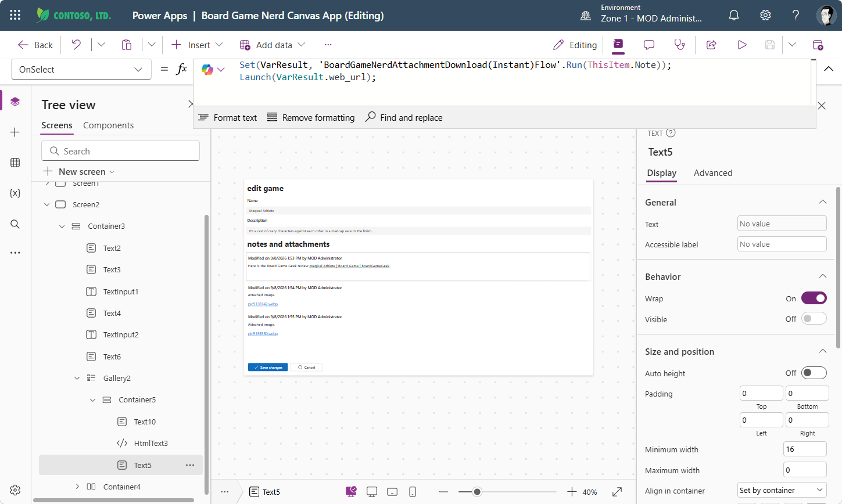
Task: Click the notifications bell icon
Action: click(734, 16)
